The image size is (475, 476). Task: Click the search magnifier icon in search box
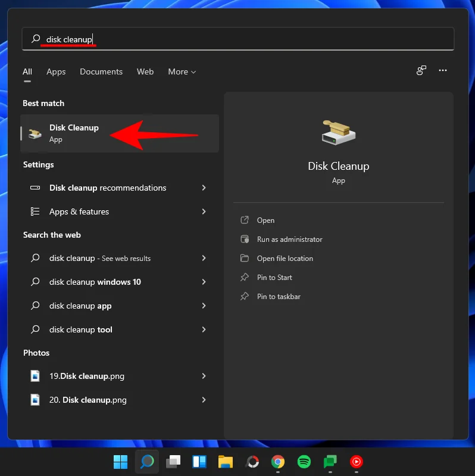tap(36, 39)
